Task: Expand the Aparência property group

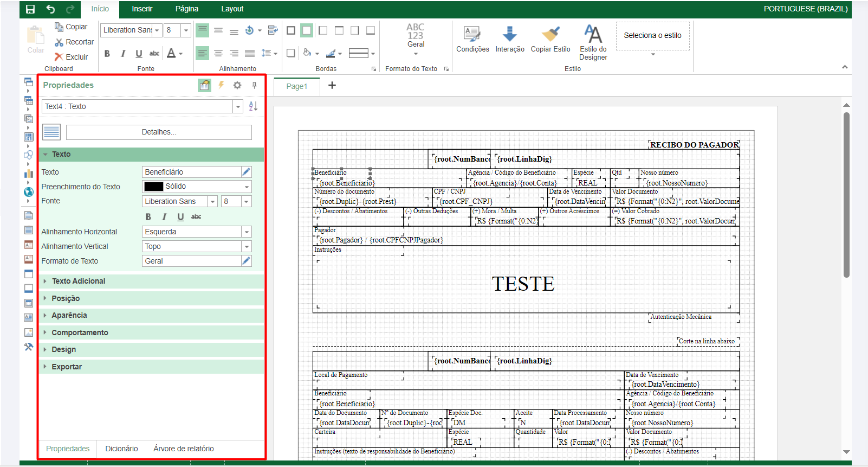Action: pos(69,316)
